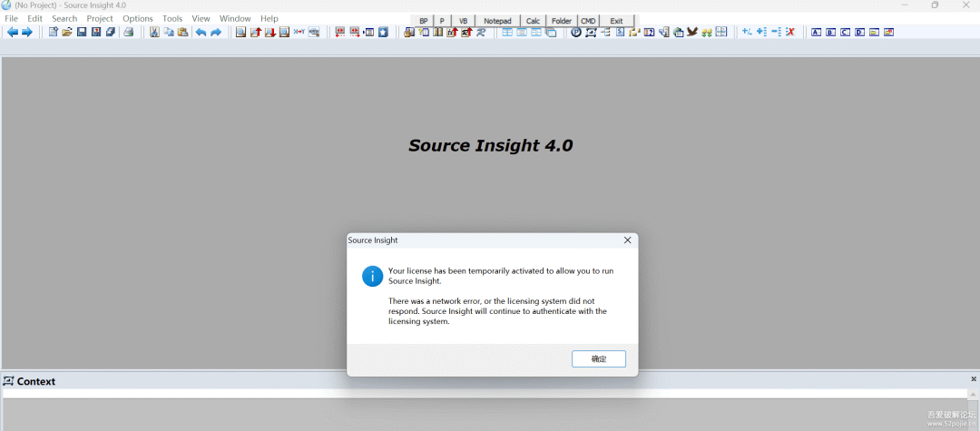
Task: Click the Redo arrow icon
Action: tap(216, 33)
